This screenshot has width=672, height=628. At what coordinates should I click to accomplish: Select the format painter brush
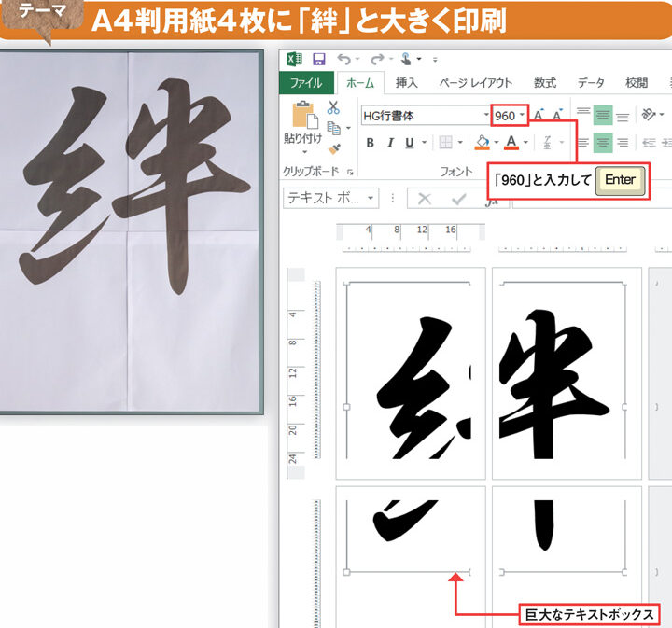click(334, 148)
